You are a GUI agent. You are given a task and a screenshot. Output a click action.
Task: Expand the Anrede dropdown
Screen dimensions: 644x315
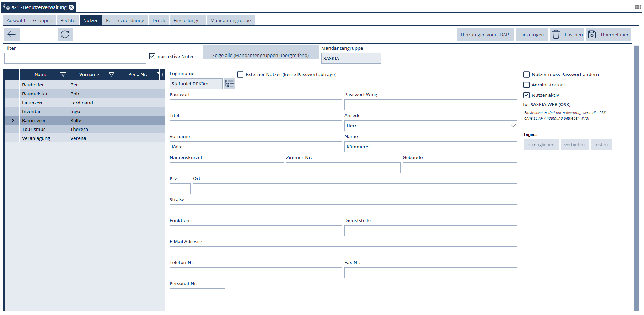[x=513, y=126]
